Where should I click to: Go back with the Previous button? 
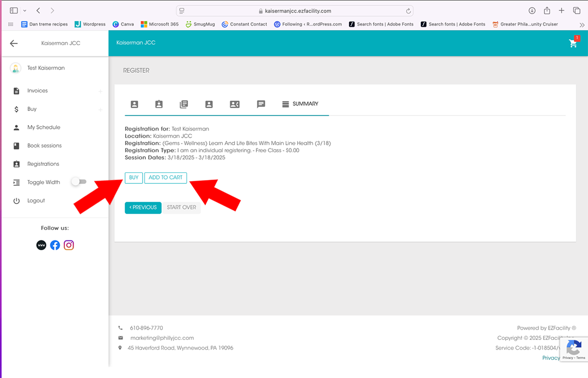143,208
